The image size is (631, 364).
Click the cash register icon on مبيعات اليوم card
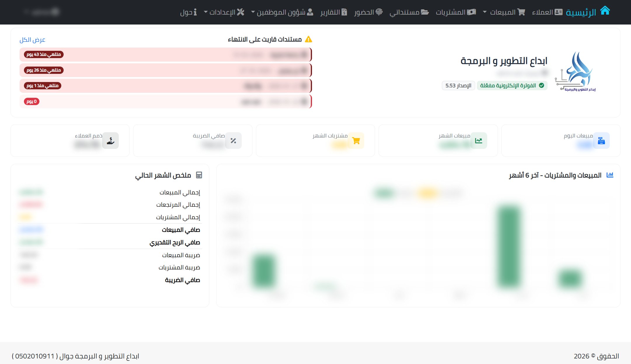tap(602, 140)
